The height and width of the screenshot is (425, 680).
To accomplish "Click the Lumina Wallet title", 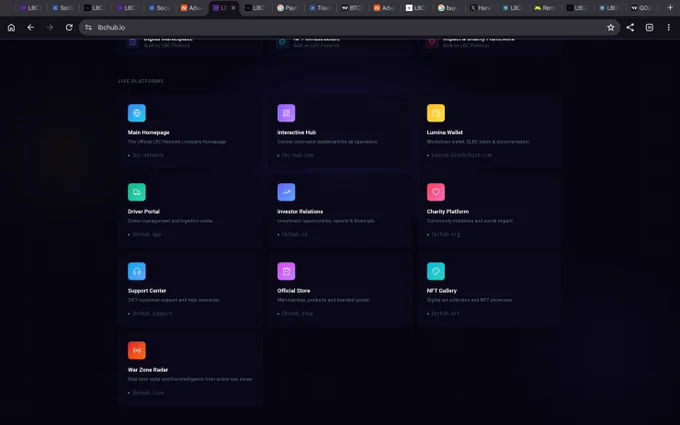I will coord(445,132).
